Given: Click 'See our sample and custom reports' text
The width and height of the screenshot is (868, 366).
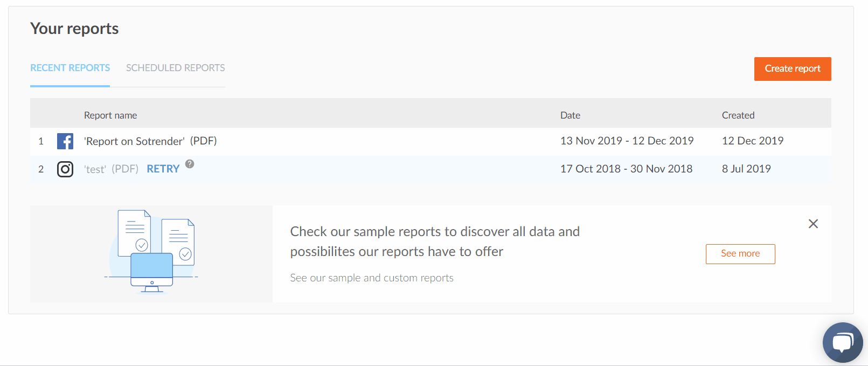Looking at the screenshot, I should [x=372, y=278].
